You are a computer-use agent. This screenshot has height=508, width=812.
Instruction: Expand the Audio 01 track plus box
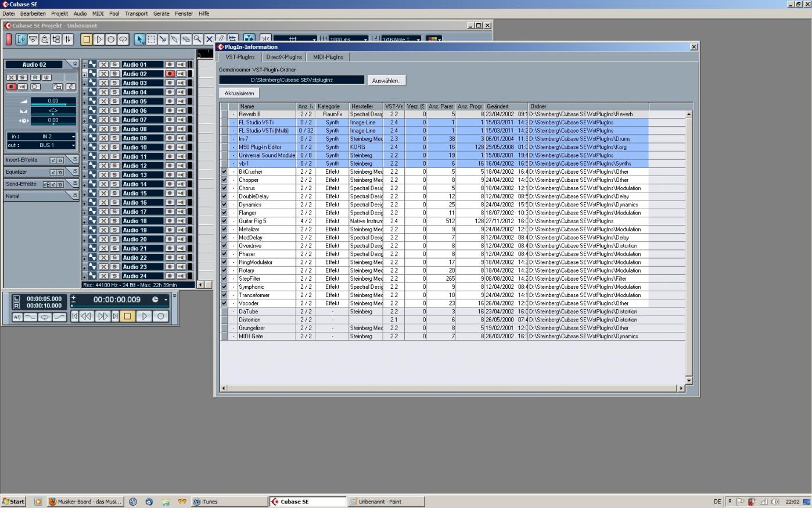point(84,66)
